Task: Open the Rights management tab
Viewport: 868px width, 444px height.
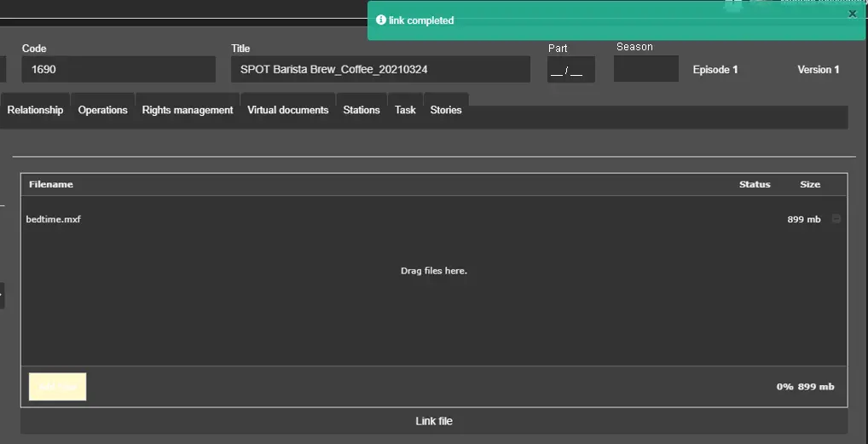Action: pos(187,110)
